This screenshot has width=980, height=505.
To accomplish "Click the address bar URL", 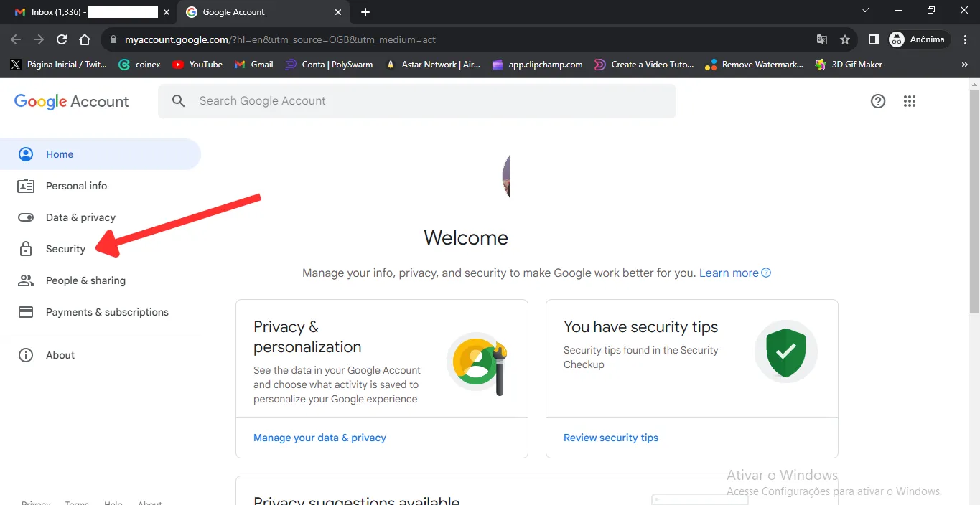I will click(280, 39).
